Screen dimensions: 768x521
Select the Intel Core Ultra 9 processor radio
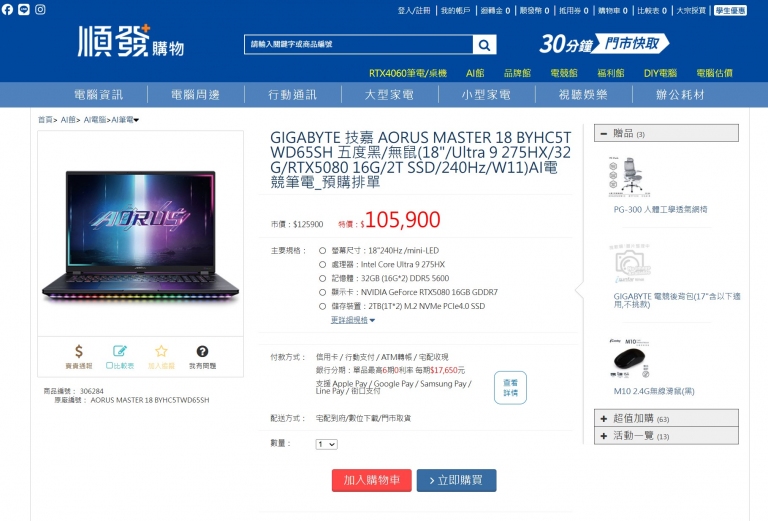(322, 264)
